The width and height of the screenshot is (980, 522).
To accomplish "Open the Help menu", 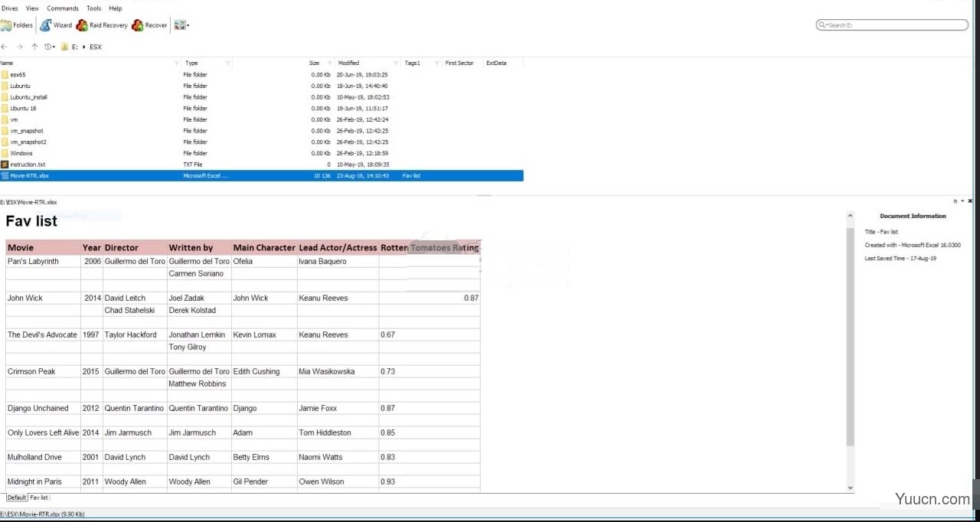I will coord(116,8).
